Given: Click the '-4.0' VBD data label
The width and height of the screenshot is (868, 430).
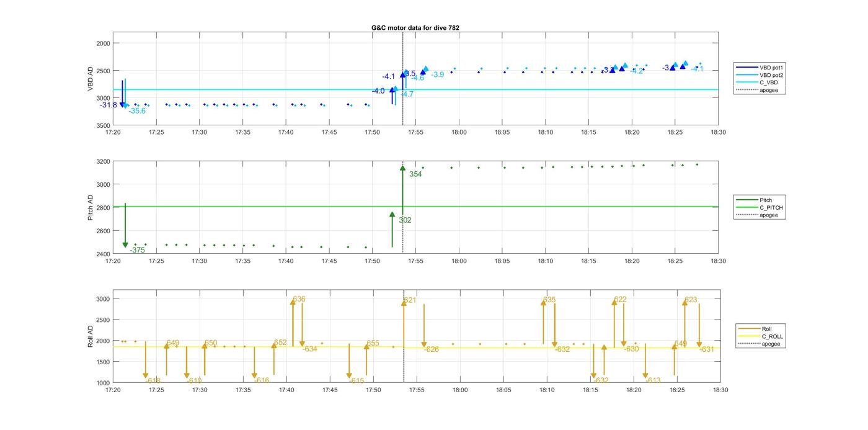Looking at the screenshot, I should (x=378, y=91).
